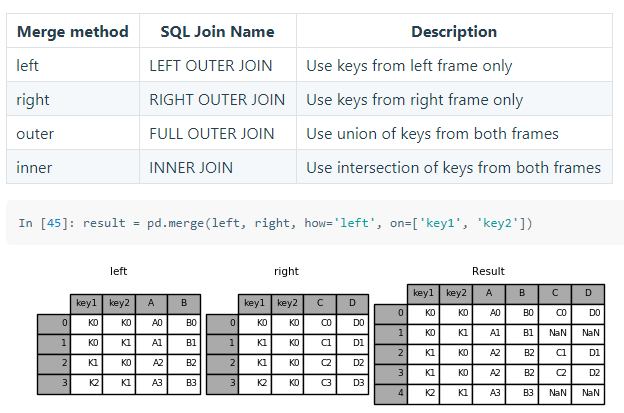Select the INNER JOIN cell

(191, 168)
